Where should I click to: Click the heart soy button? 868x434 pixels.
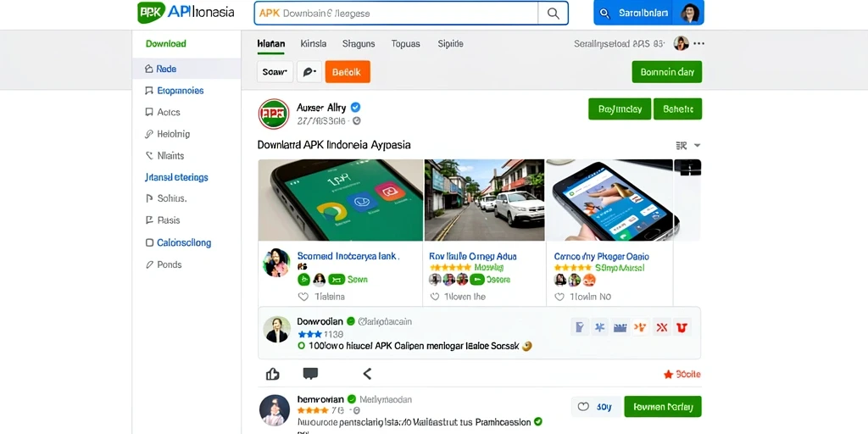pyautogui.click(x=596, y=407)
